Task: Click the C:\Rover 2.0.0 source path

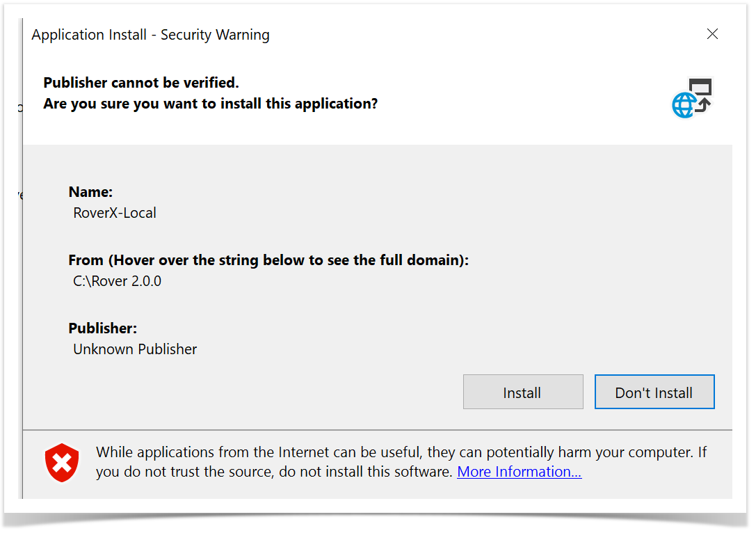Action: (117, 281)
